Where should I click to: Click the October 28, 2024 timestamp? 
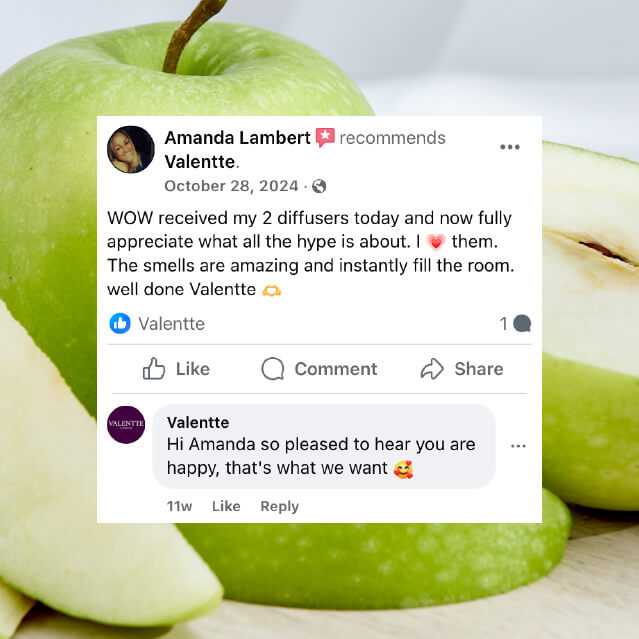click(231, 186)
